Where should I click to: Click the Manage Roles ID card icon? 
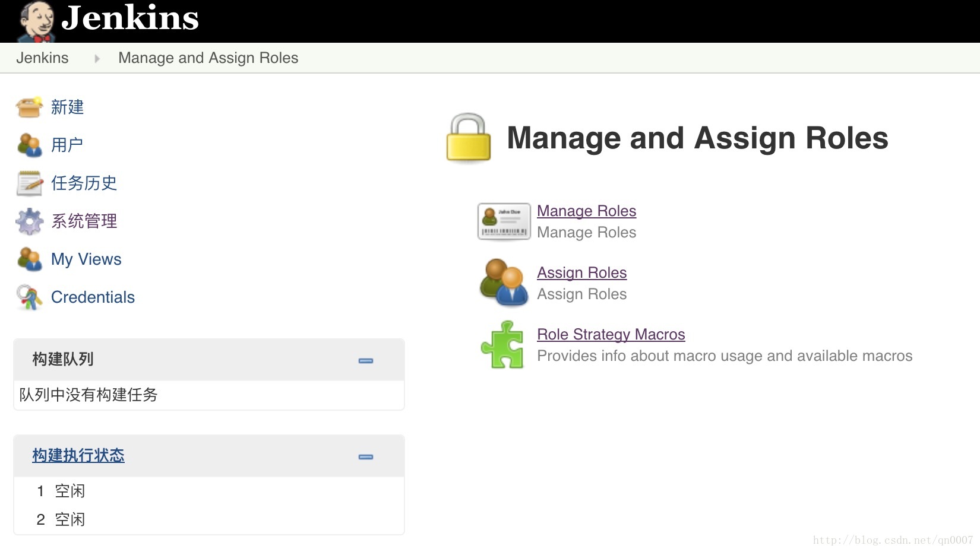tap(504, 221)
